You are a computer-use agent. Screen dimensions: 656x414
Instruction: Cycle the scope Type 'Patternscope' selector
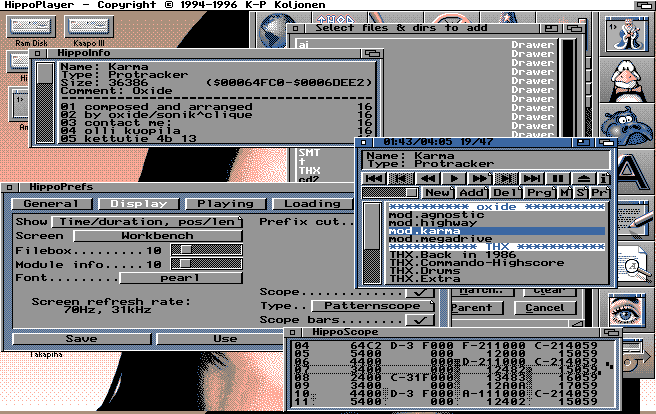(x=372, y=306)
